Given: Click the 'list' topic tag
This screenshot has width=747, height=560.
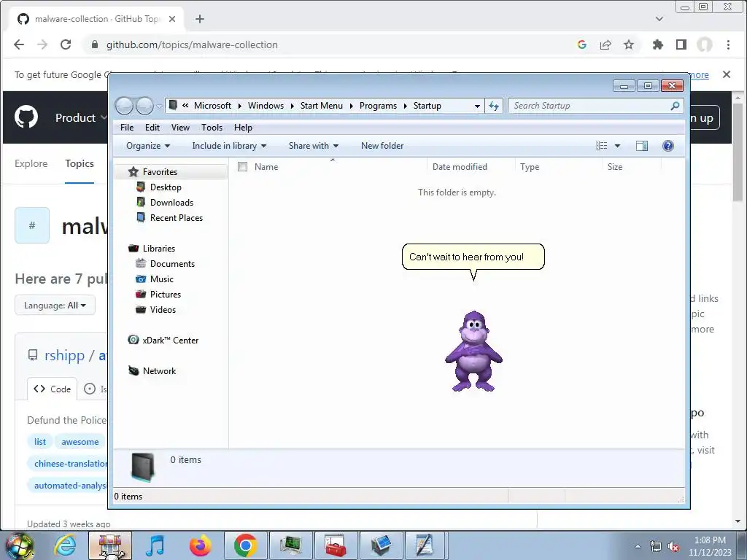Looking at the screenshot, I should coord(40,442).
